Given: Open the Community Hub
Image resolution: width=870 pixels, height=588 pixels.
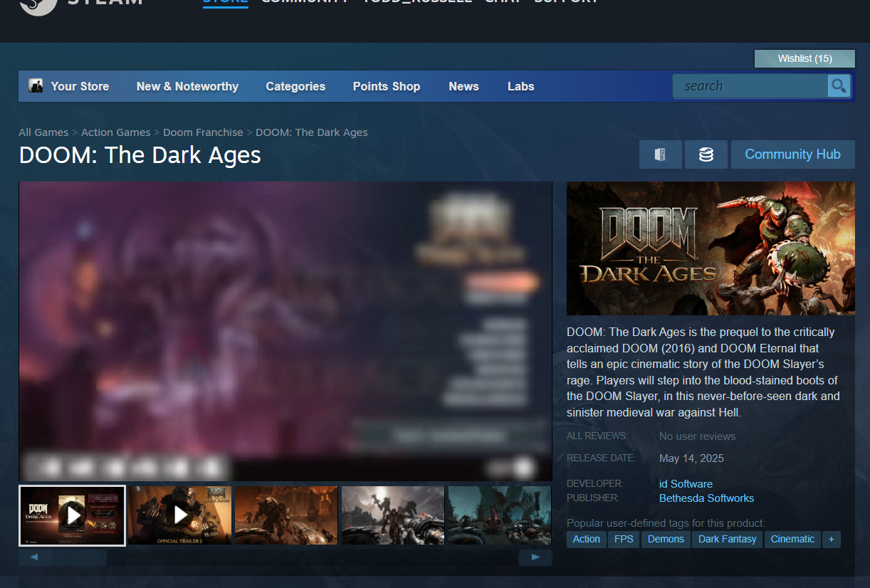Looking at the screenshot, I should tap(792, 154).
